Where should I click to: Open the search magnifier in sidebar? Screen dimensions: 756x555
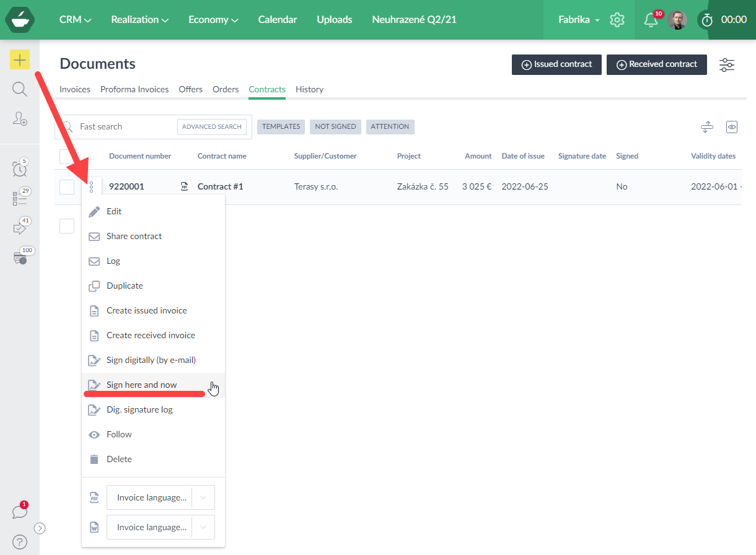(x=20, y=90)
